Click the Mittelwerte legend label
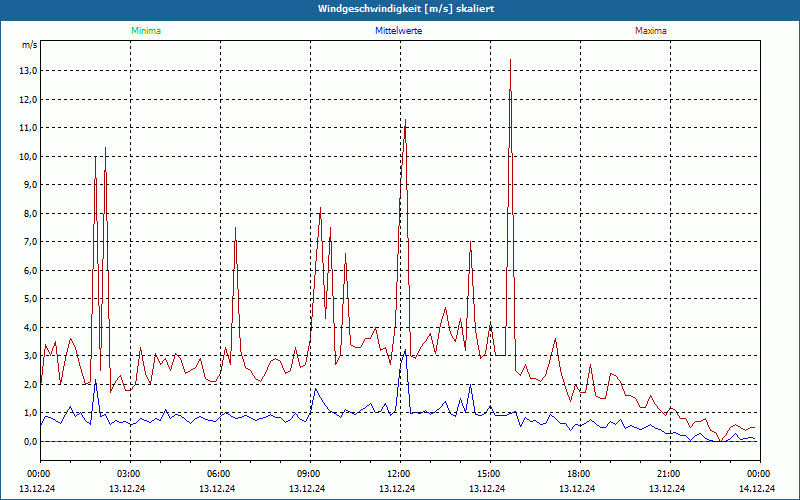 click(398, 31)
